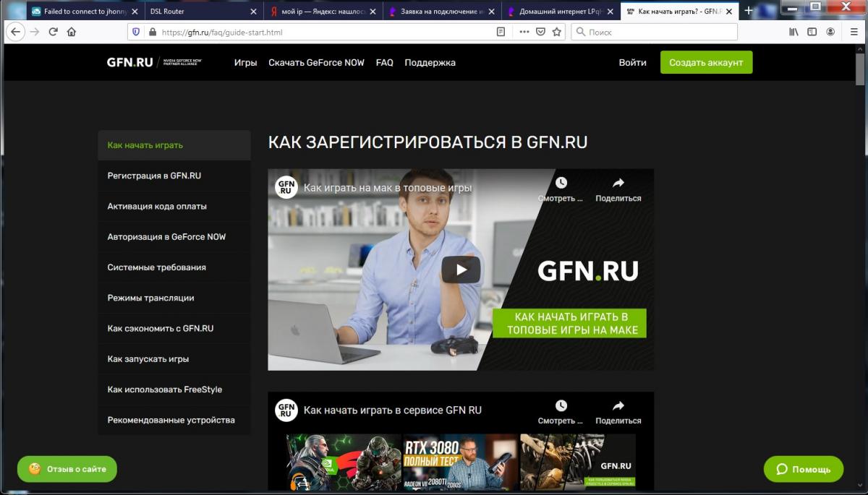Open 'Как использовать FreeStyle' sidebar item
868x495 pixels.
[174, 389]
